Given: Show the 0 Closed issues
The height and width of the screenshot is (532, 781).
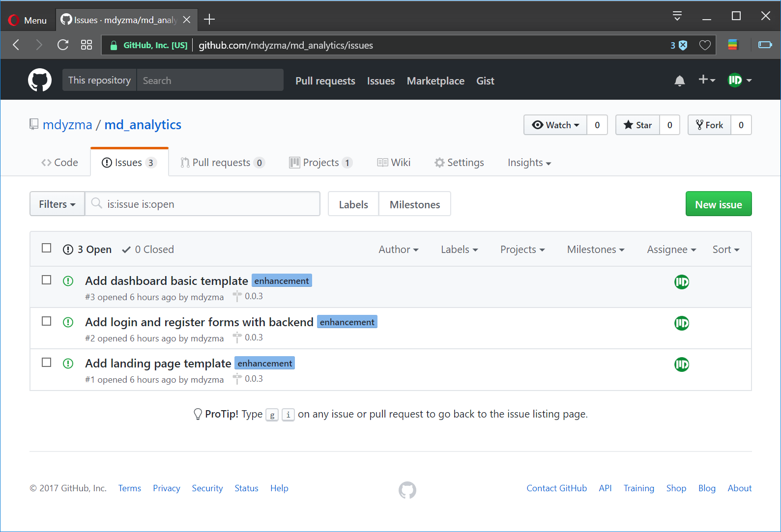Looking at the screenshot, I should pyautogui.click(x=148, y=250).
